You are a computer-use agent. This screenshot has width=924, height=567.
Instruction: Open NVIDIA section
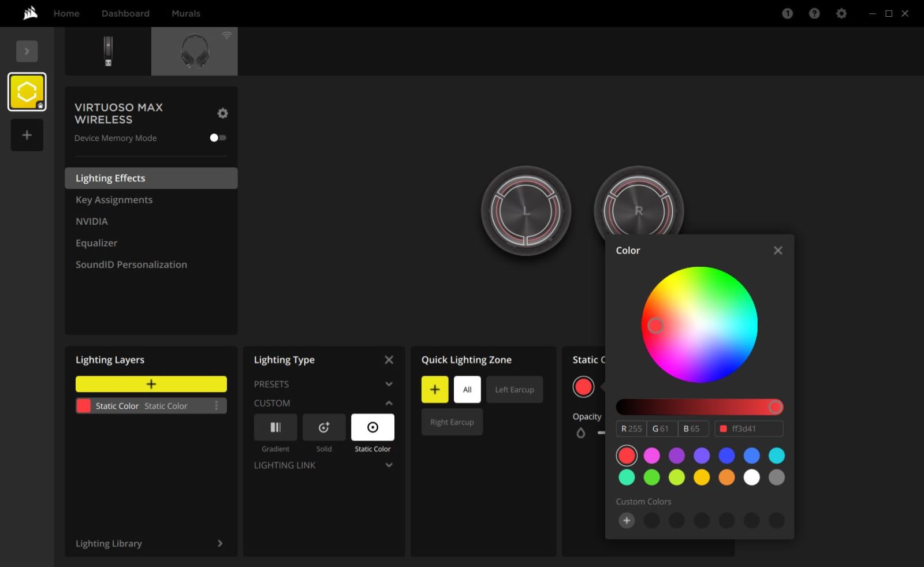(x=92, y=221)
